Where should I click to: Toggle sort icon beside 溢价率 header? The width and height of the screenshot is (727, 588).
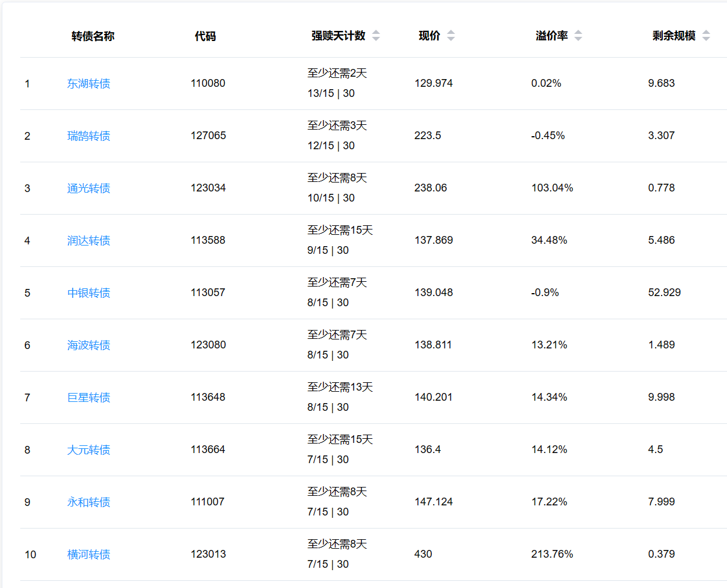pos(578,36)
